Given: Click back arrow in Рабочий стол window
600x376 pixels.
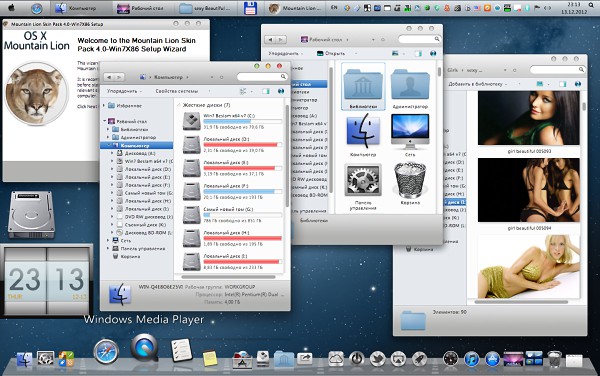Looking at the screenshot, I should tap(271, 39).
